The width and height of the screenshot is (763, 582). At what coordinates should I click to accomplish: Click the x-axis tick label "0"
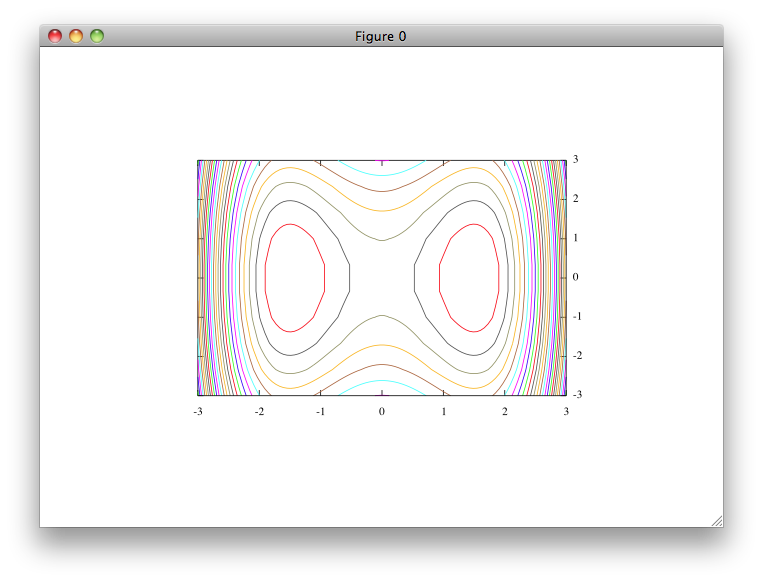click(382, 411)
